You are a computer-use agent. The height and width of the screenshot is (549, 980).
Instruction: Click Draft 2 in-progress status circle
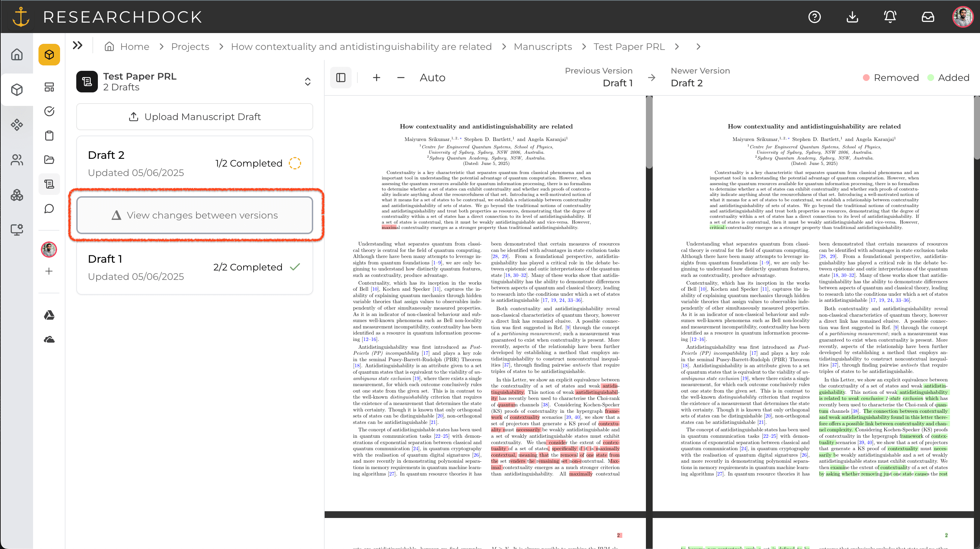[295, 163]
